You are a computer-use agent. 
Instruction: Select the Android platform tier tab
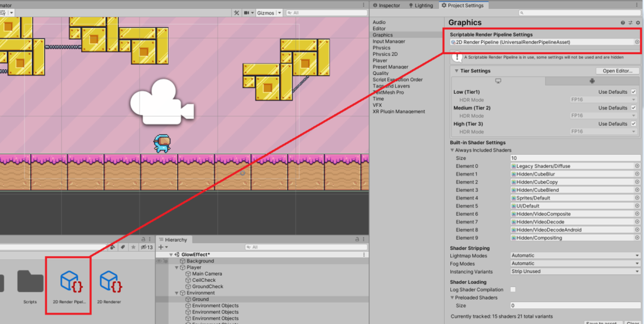[x=592, y=81]
